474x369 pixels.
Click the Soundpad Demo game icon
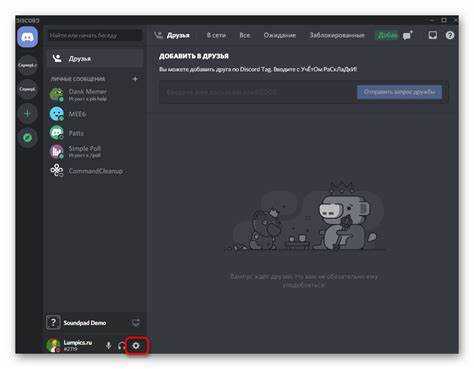[53, 322]
